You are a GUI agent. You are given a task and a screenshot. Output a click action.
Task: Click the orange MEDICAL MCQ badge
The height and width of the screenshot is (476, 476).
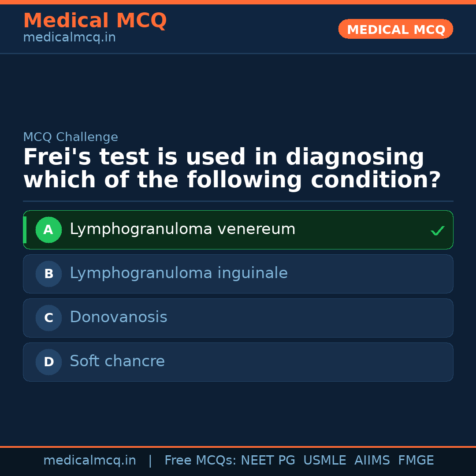click(396, 29)
